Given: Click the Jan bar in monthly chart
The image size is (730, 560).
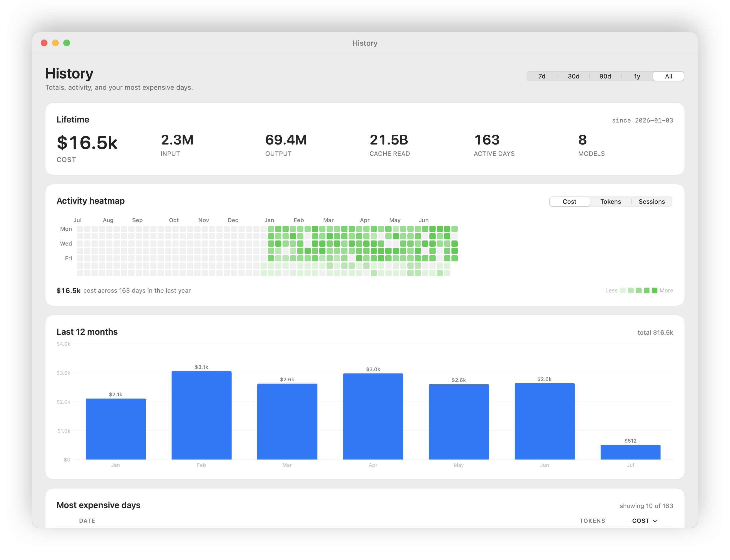Looking at the screenshot, I should click(116, 429).
